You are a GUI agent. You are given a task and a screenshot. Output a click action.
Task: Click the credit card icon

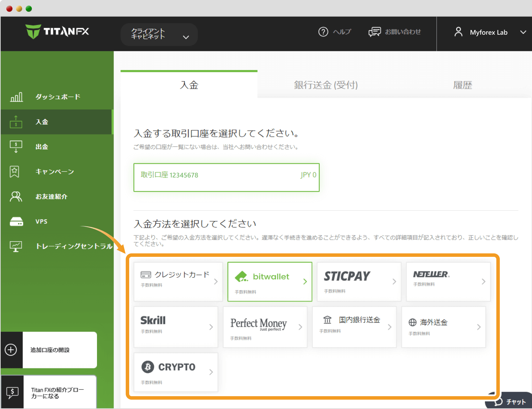[x=146, y=275]
